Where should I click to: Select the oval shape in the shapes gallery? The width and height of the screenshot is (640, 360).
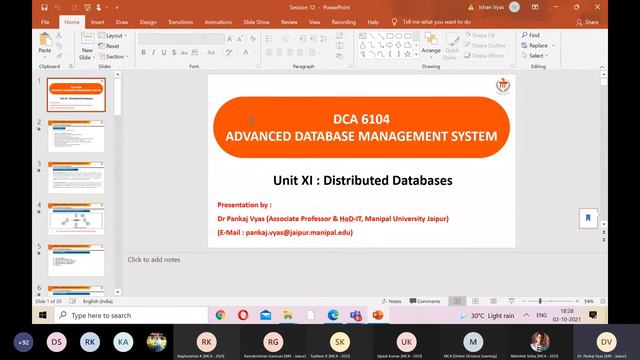click(x=398, y=36)
